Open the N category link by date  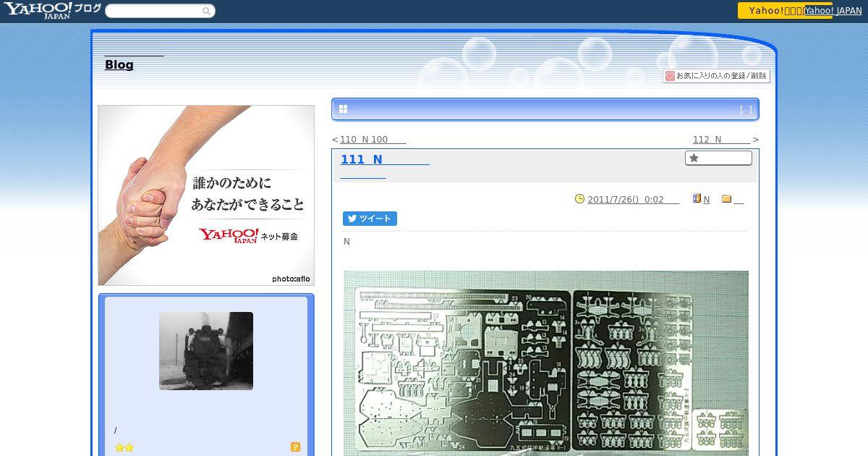[707, 200]
